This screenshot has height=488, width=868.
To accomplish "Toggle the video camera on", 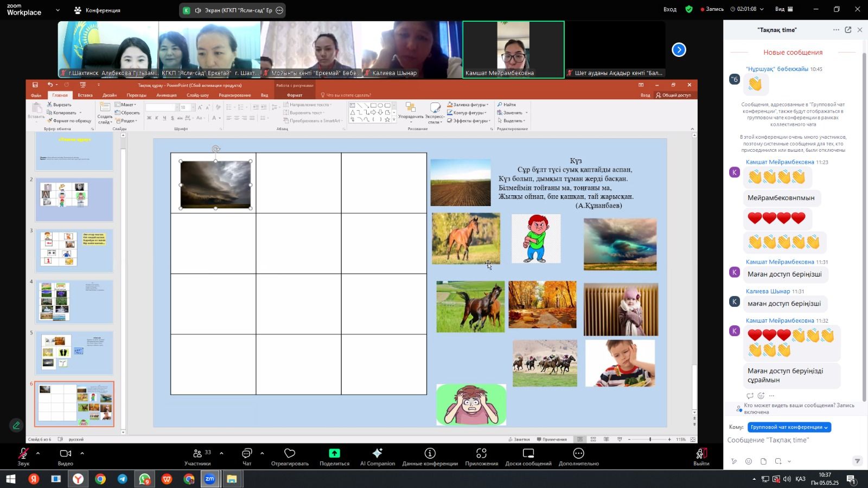I will [65, 453].
